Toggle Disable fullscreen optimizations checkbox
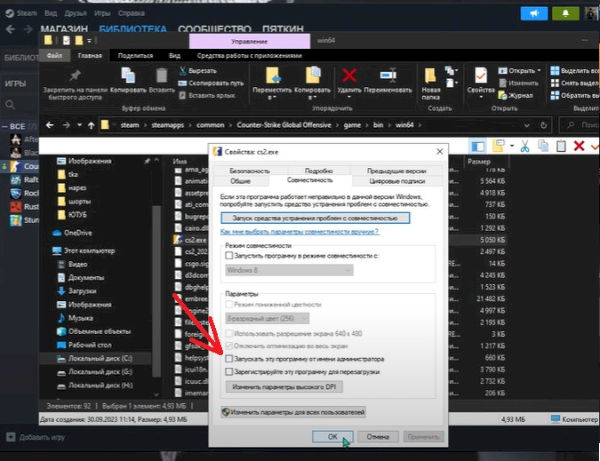The image size is (600, 461). (229, 345)
